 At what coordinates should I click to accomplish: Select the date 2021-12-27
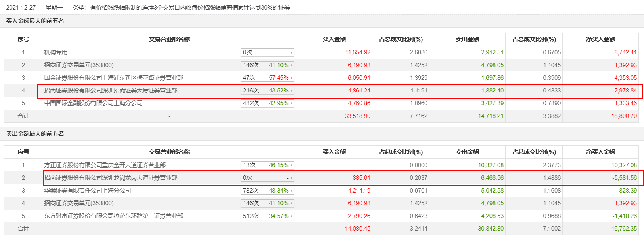(x=21, y=8)
